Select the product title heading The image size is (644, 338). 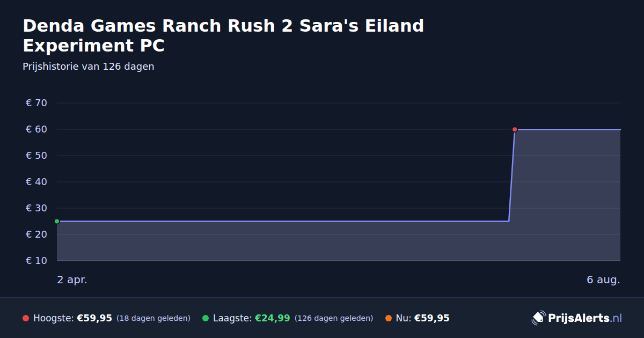(x=223, y=35)
